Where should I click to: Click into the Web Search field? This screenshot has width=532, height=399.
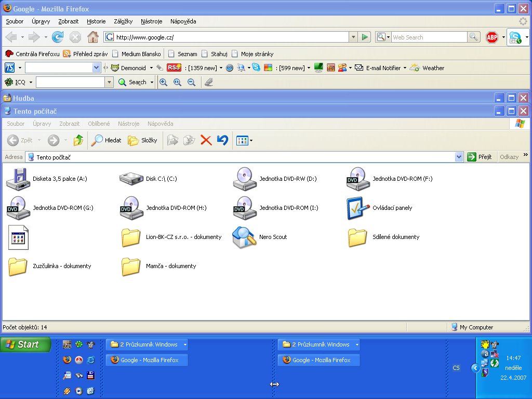pos(429,37)
